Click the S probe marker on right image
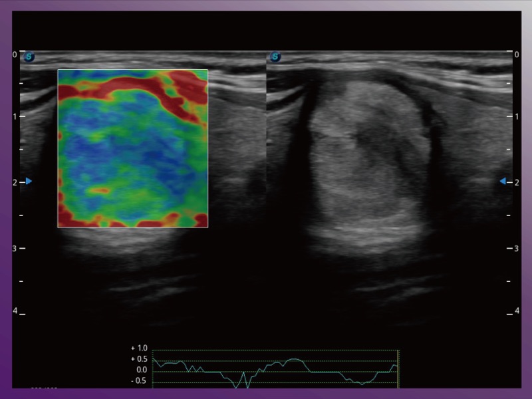Image resolution: width=532 pixels, height=399 pixels. [x=275, y=57]
